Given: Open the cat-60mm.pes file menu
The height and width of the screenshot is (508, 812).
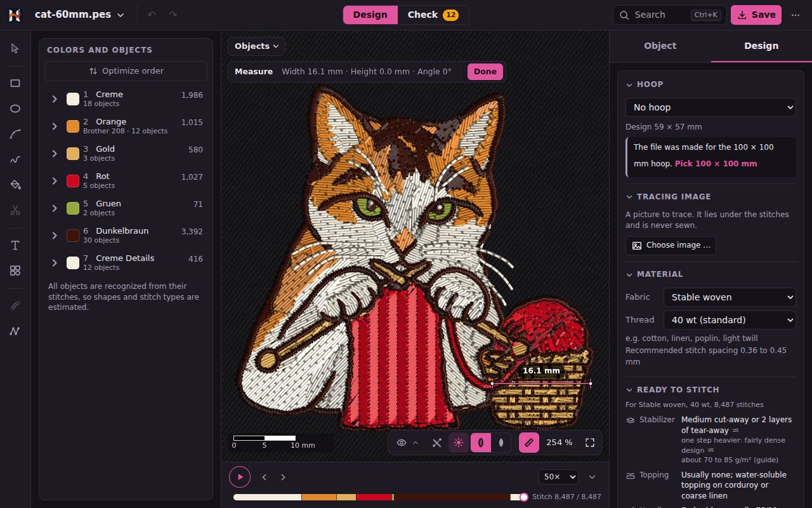Looking at the screenshot, I should (x=79, y=15).
